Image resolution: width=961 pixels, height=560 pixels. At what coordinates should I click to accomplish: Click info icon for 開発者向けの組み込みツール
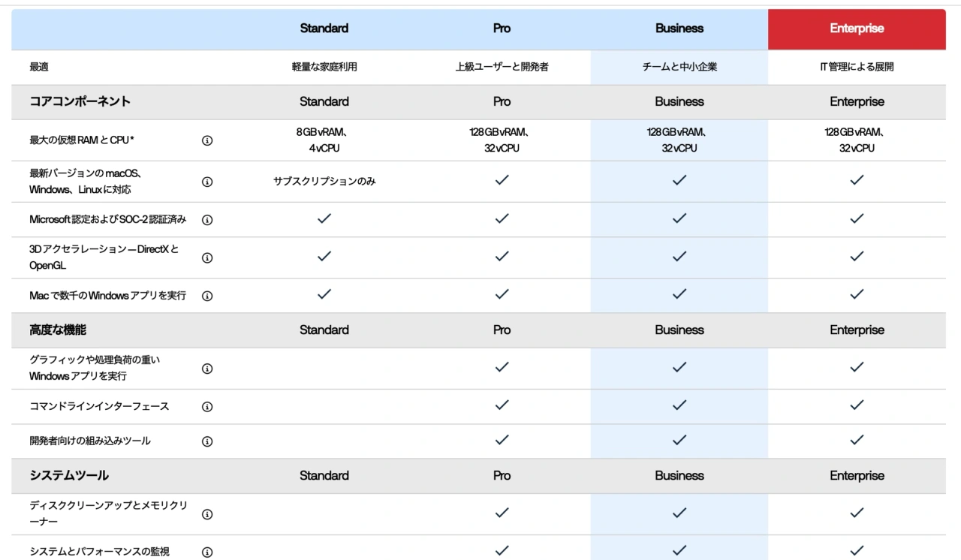(207, 441)
